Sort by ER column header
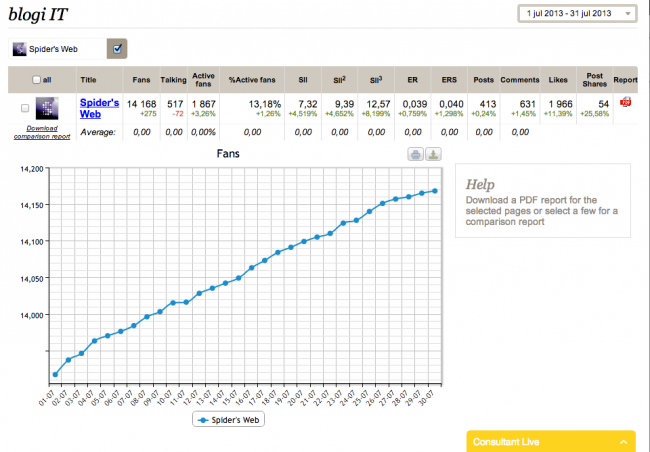Screen dimensions: 650x452 pos(412,80)
